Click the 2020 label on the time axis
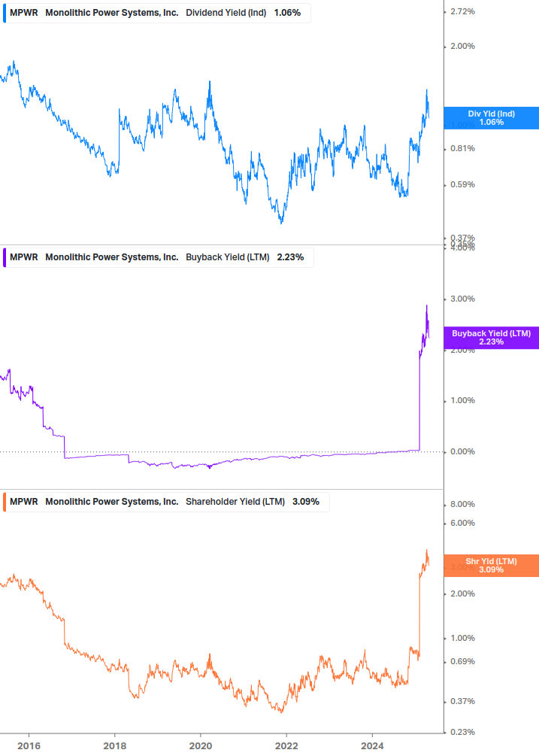Viewport: 539px width, 756px height. [x=201, y=746]
